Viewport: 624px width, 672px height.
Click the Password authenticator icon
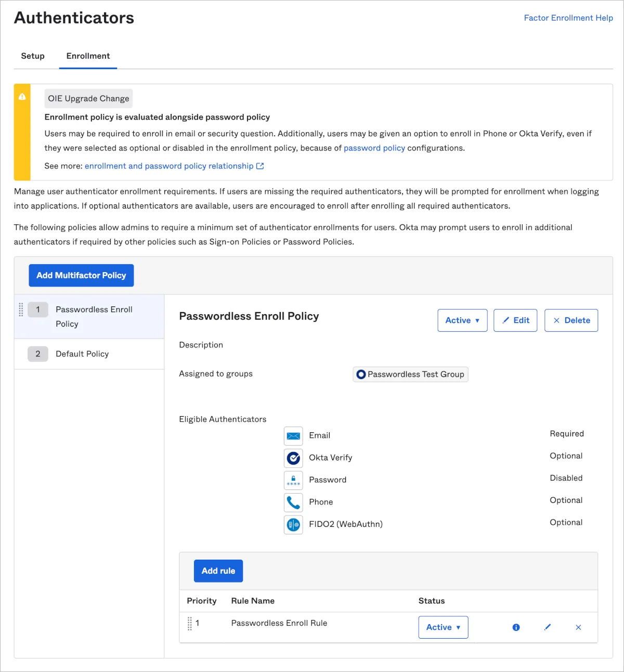(293, 480)
